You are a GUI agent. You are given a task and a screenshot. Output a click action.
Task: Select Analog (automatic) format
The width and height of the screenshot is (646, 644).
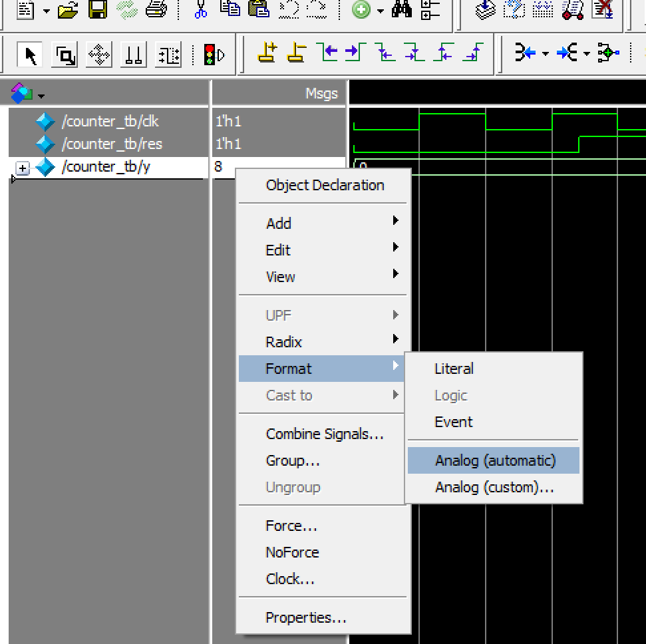494,460
